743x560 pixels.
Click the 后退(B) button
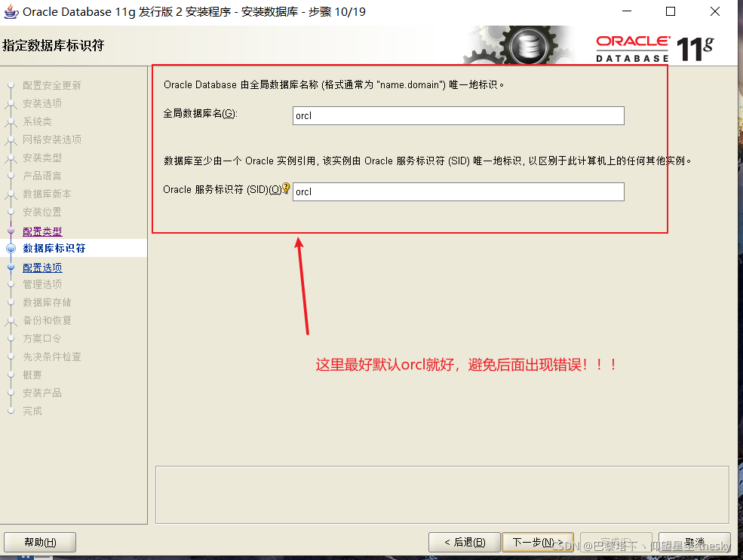[464, 542]
